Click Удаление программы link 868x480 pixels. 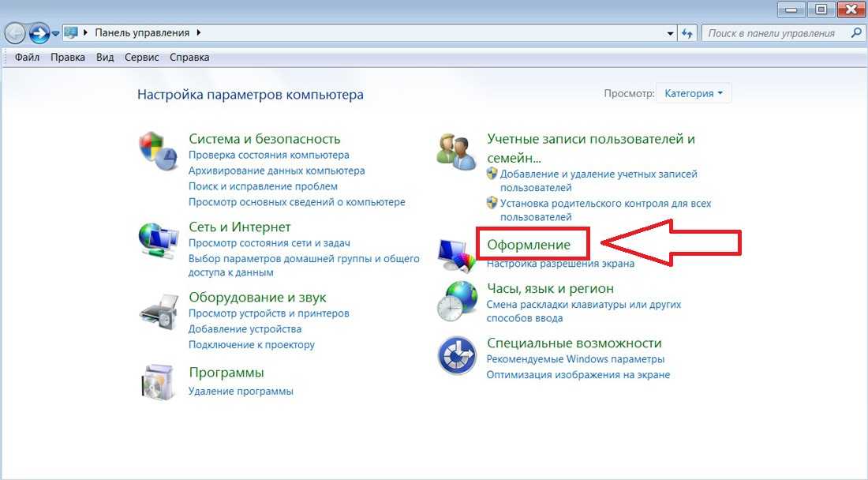point(241,391)
